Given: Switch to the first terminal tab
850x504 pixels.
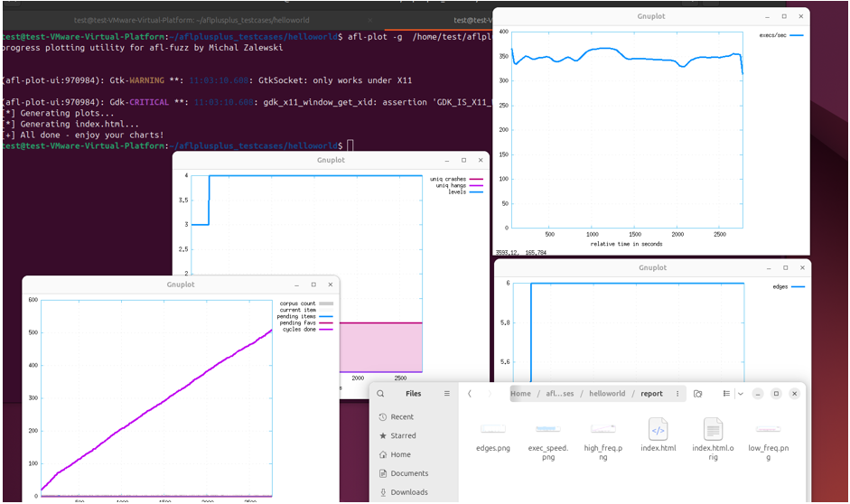Looking at the screenshot, I should point(191,20).
